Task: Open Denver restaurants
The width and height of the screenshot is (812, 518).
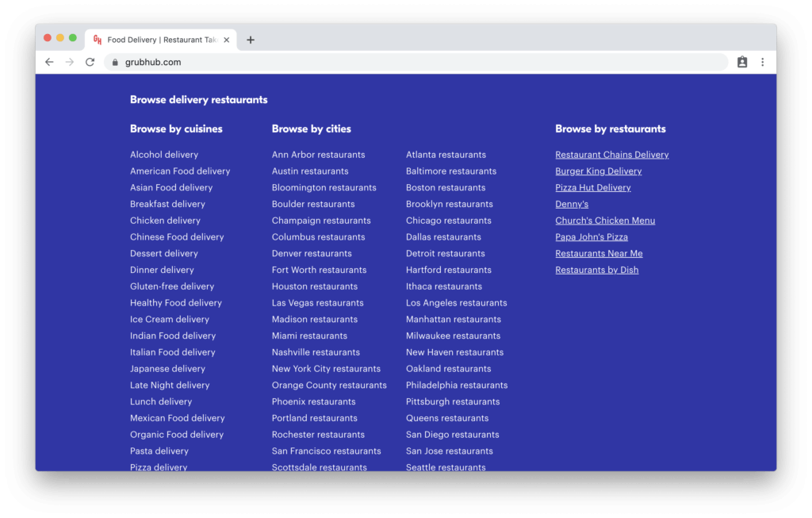Action: (x=311, y=253)
